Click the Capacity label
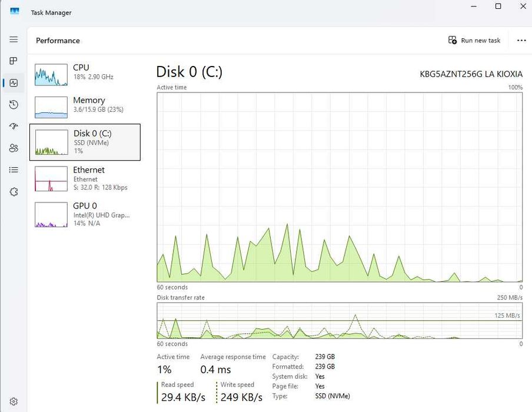The image size is (532, 412). 285,357
